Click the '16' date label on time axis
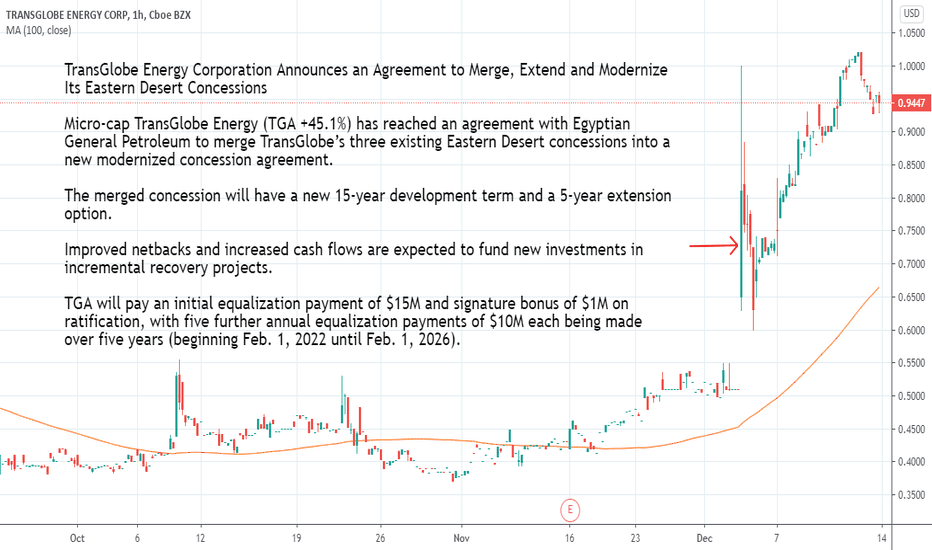 [x=569, y=538]
